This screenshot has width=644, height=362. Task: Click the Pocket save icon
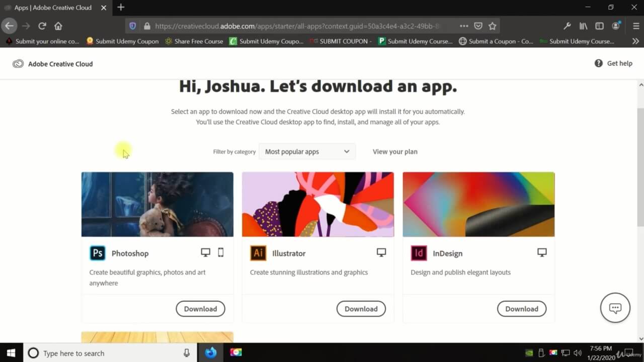478,26
